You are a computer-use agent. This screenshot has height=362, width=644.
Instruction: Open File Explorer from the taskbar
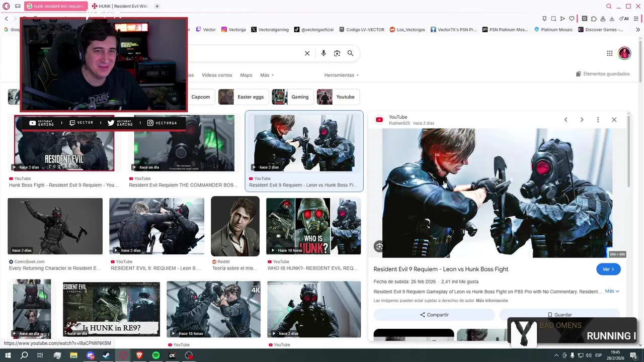point(74,355)
